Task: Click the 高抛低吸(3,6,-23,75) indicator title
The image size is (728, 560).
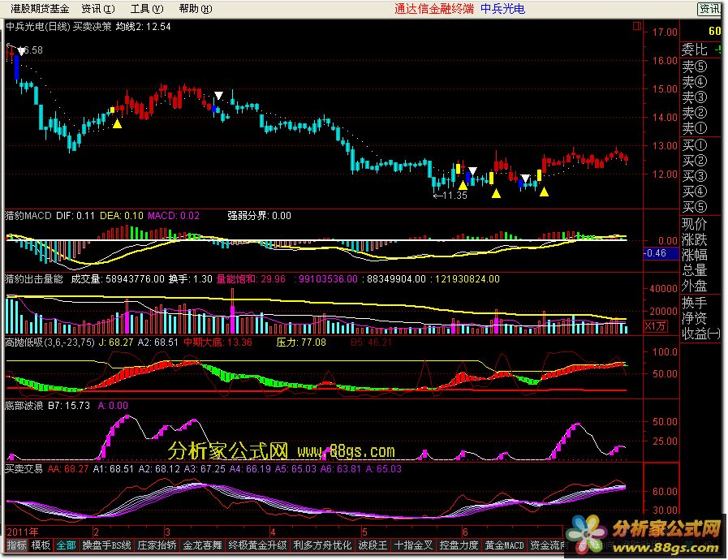Action: click(x=50, y=342)
